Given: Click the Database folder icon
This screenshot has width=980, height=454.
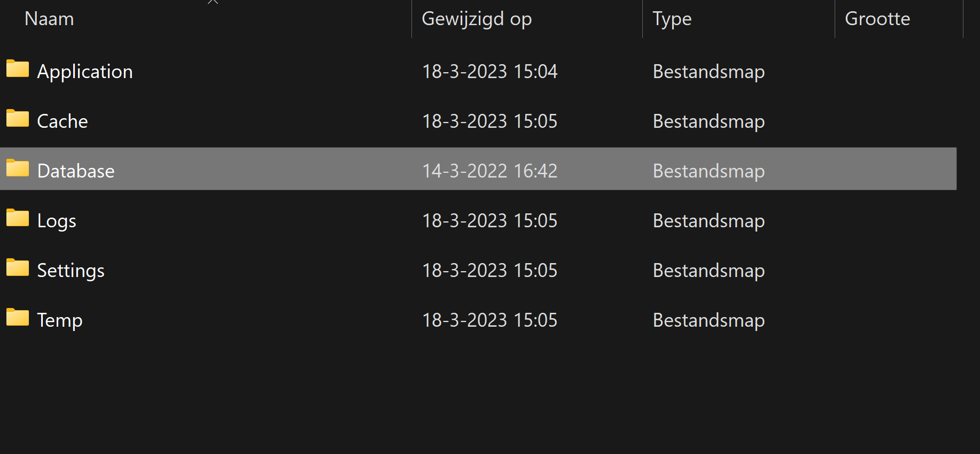Looking at the screenshot, I should click(x=18, y=168).
